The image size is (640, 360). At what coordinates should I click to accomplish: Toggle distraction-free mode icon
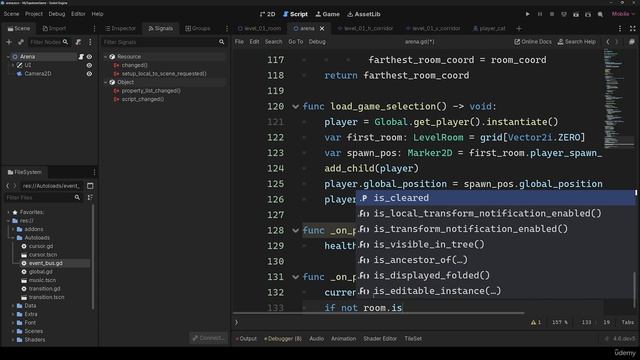(632, 29)
